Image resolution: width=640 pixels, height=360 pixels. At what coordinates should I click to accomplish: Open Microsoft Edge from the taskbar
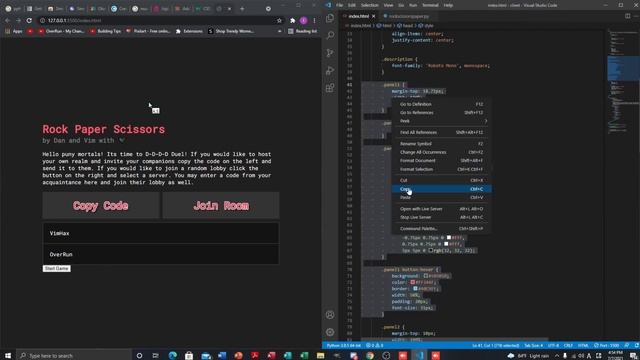pos(173,356)
